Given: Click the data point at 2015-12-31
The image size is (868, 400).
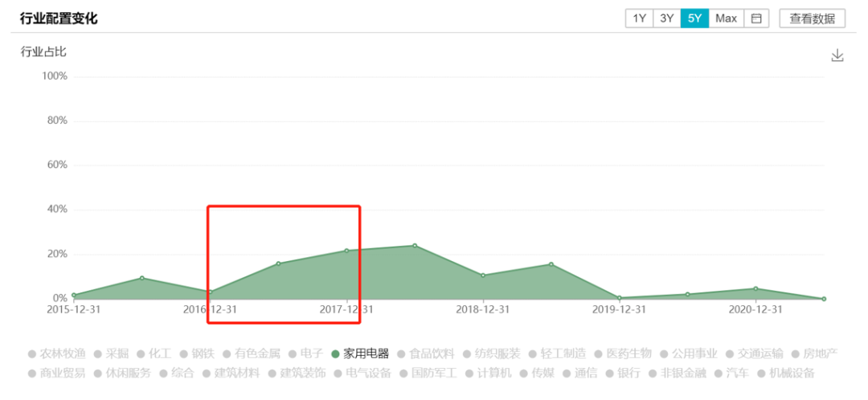Looking at the screenshot, I should tap(74, 296).
